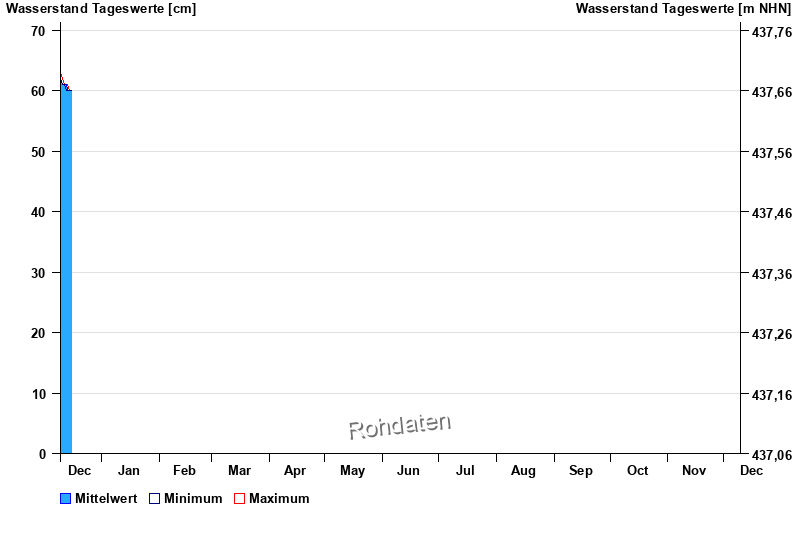Select the Maximum legend label
800x550 pixels.
pyautogui.click(x=279, y=498)
